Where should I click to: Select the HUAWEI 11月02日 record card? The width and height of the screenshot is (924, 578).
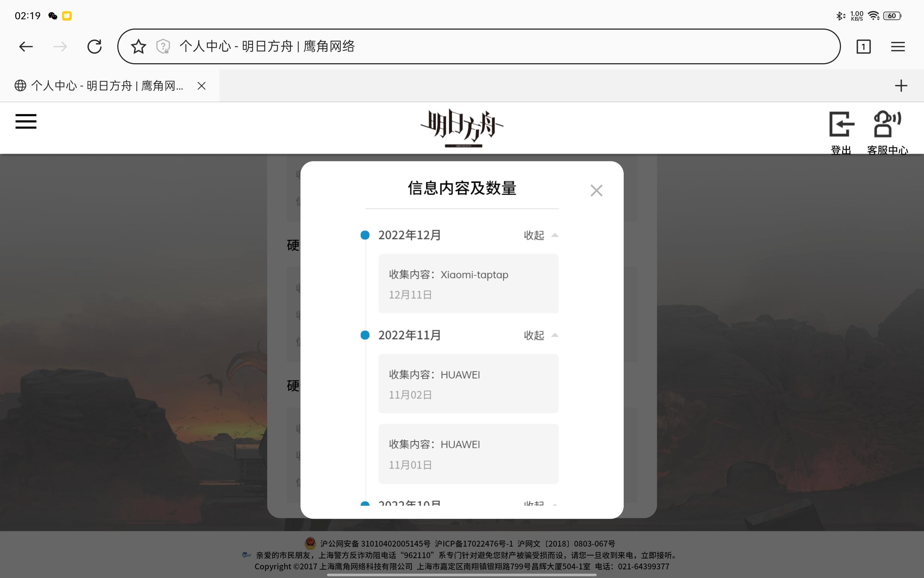click(468, 383)
